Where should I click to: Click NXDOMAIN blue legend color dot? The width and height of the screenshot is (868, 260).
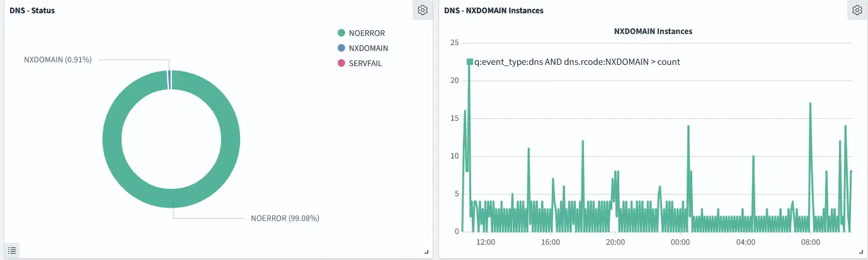341,48
